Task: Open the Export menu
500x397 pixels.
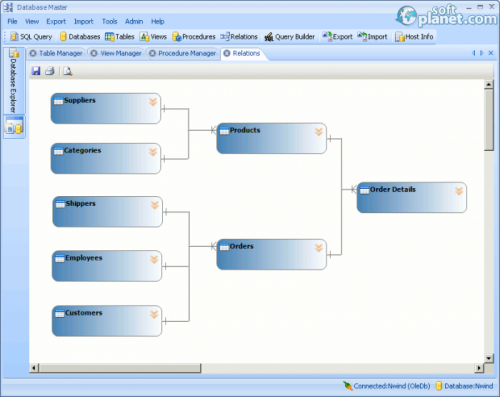Action: pyautogui.click(x=56, y=21)
